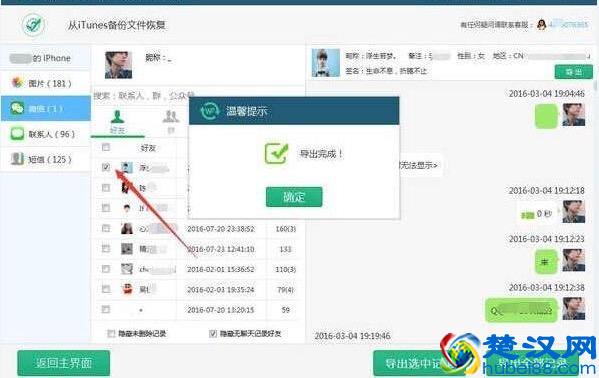Select 联系人 (96) in the sidebar

(45, 134)
